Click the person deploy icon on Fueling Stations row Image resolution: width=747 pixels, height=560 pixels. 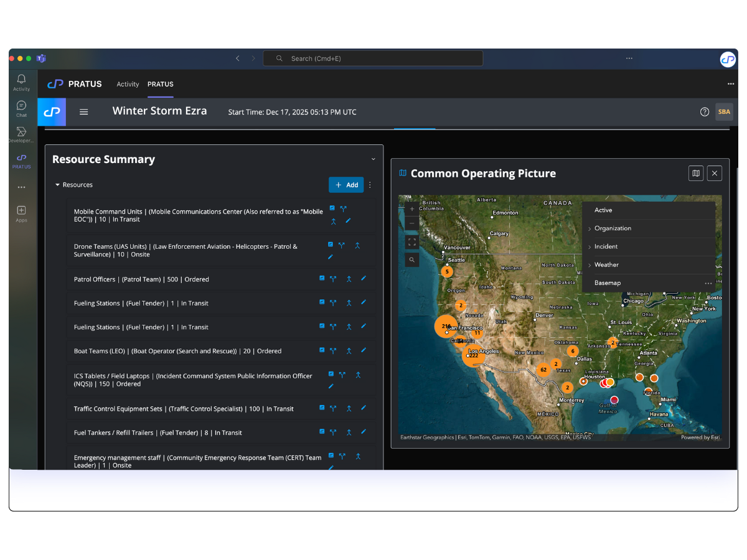pos(348,303)
